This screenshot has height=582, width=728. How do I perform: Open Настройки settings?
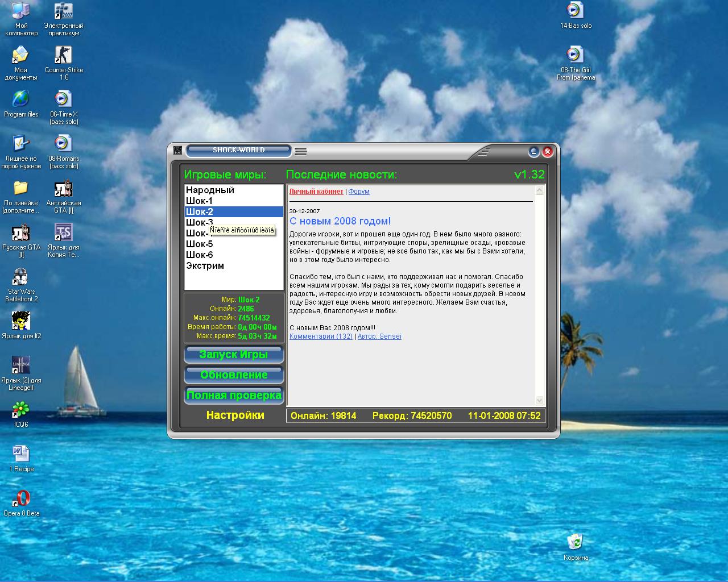235,415
